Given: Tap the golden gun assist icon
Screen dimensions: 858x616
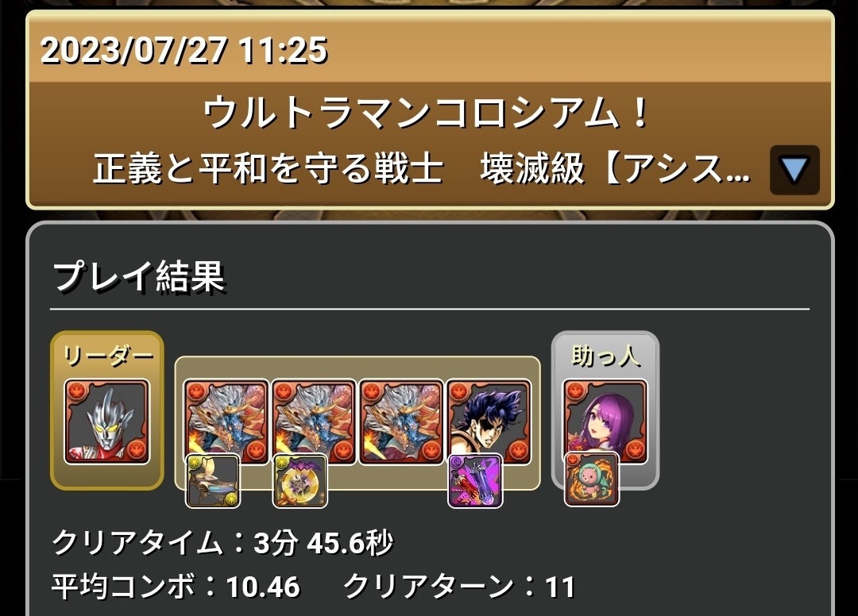Looking at the screenshot, I should click(x=213, y=481).
